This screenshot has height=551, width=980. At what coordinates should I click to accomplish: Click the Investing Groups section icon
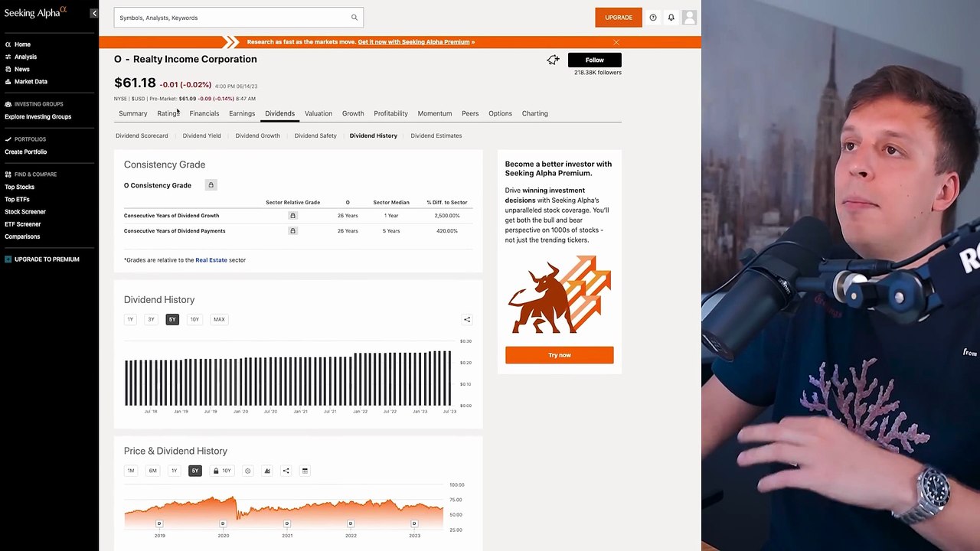tap(8, 104)
